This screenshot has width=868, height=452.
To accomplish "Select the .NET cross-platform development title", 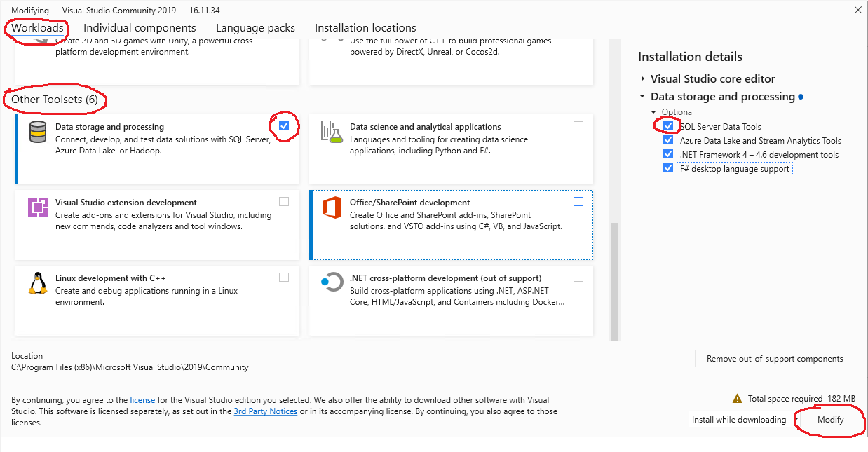I will coord(446,278).
